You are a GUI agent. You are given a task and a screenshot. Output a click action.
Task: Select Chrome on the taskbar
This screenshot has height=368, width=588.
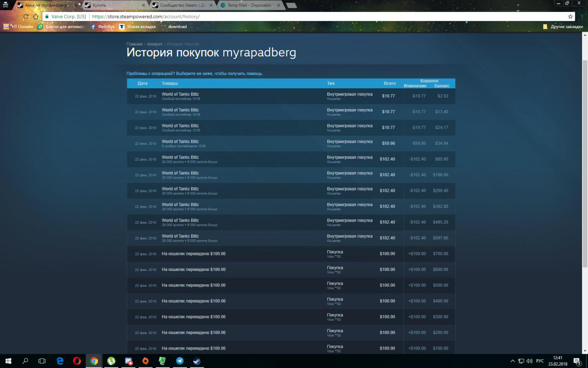point(94,361)
